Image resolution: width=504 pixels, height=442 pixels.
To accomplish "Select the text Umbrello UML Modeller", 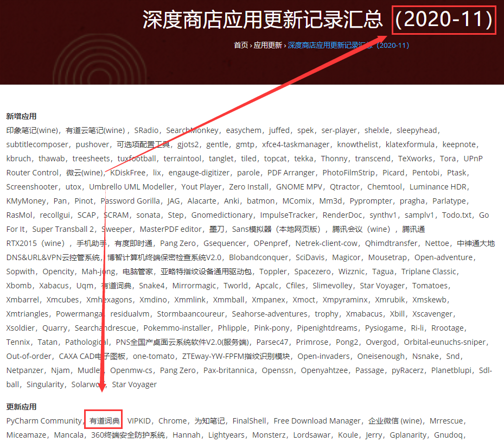I will [x=131, y=187].
